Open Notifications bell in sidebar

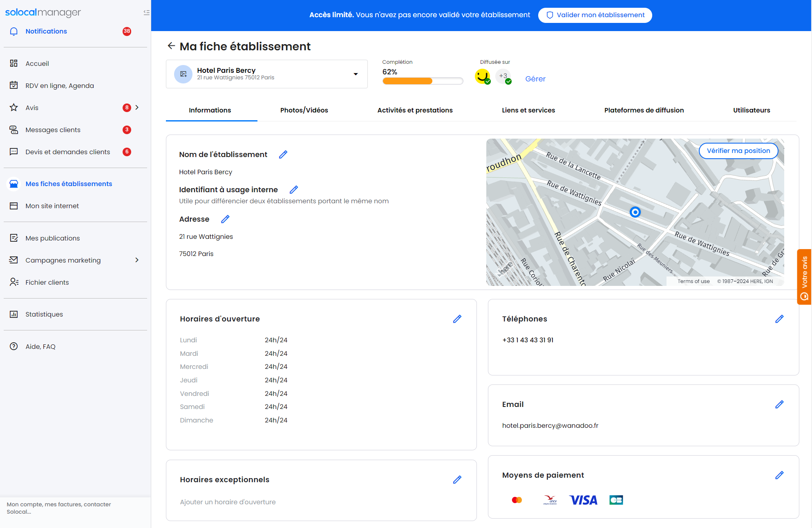point(14,31)
